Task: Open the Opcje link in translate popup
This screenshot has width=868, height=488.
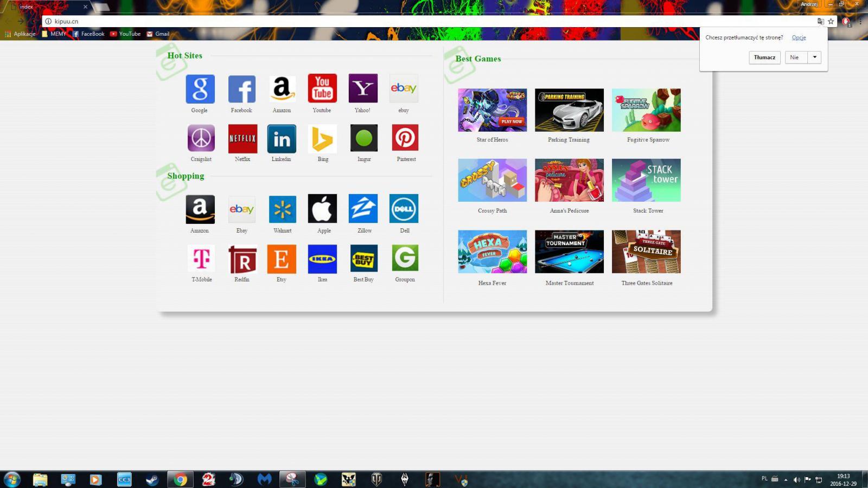Action: (x=799, y=37)
